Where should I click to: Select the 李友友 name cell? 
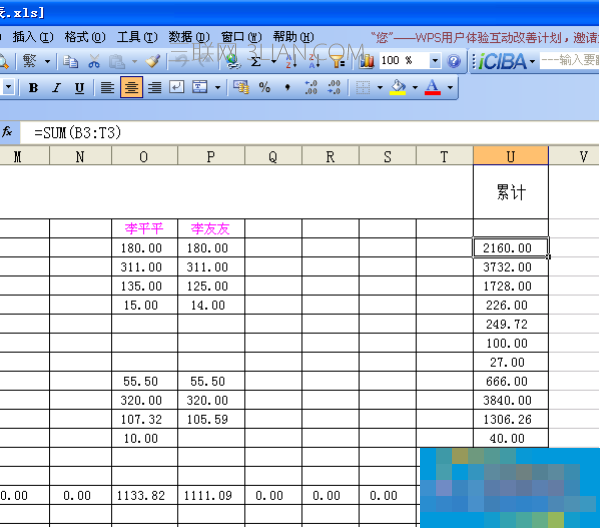211,228
